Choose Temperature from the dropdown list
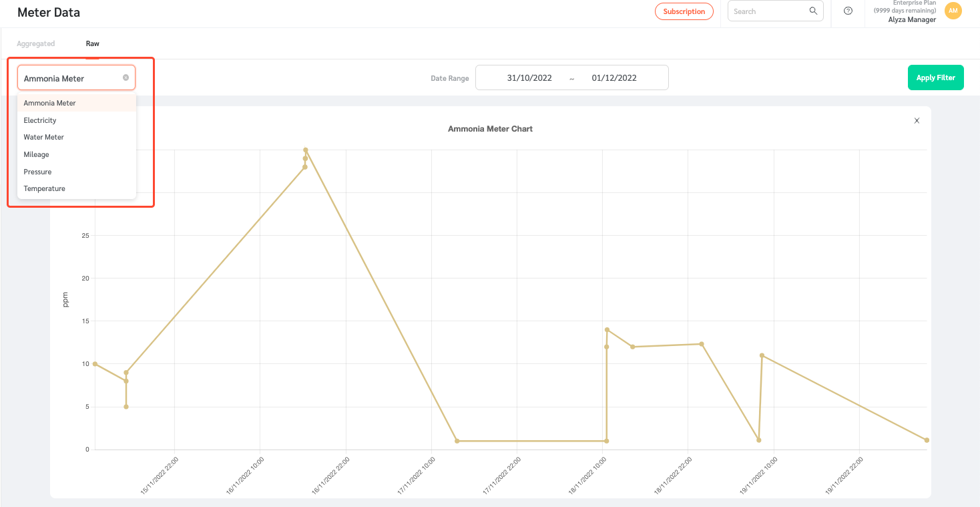The width and height of the screenshot is (980, 507). point(44,188)
